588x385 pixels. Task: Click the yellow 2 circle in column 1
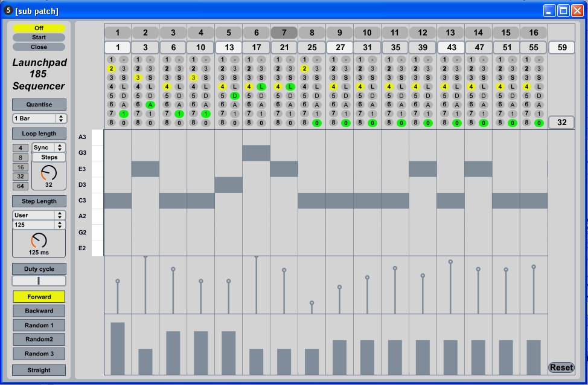click(x=111, y=69)
